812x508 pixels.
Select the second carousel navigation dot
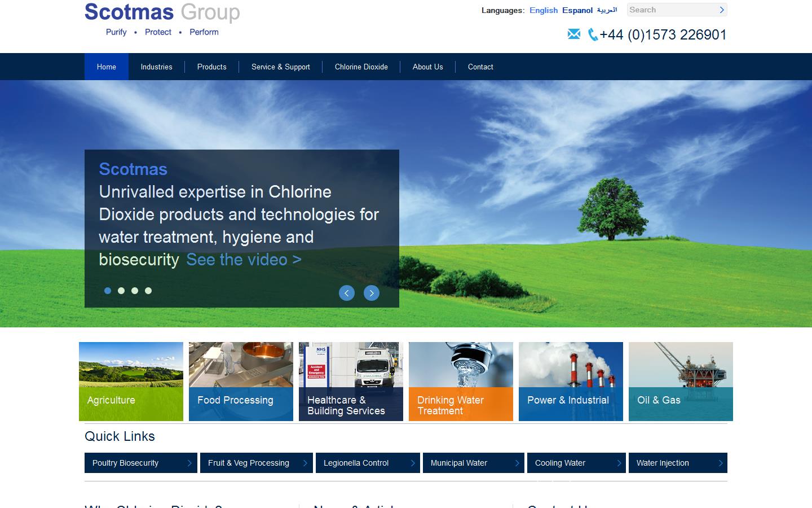(x=121, y=291)
